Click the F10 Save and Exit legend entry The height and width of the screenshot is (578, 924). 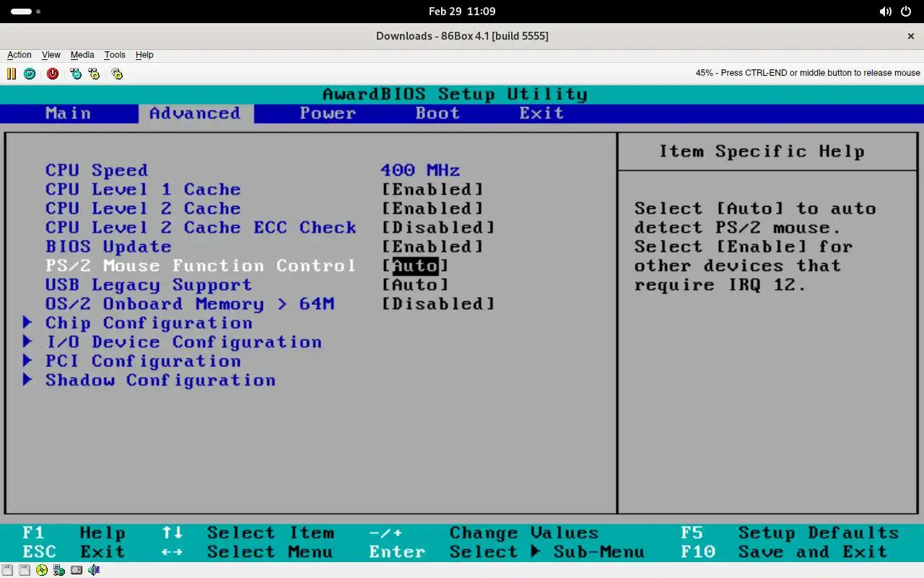click(784, 552)
